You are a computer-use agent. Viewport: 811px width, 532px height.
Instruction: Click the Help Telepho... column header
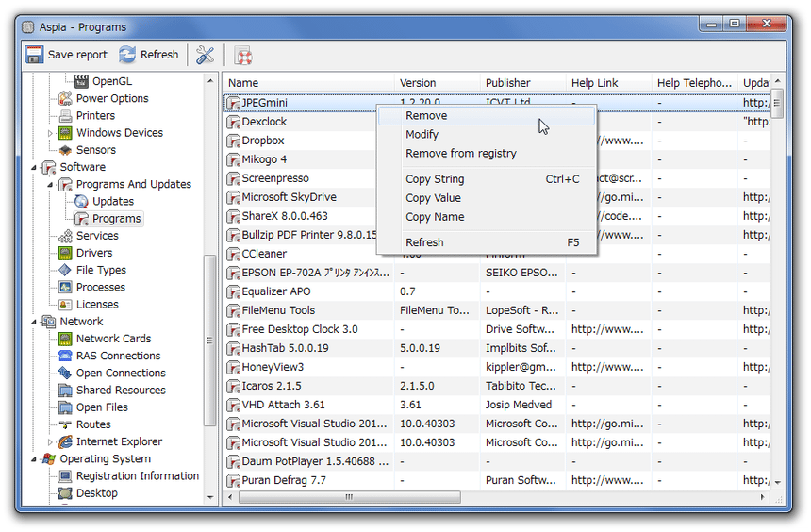click(695, 83)
